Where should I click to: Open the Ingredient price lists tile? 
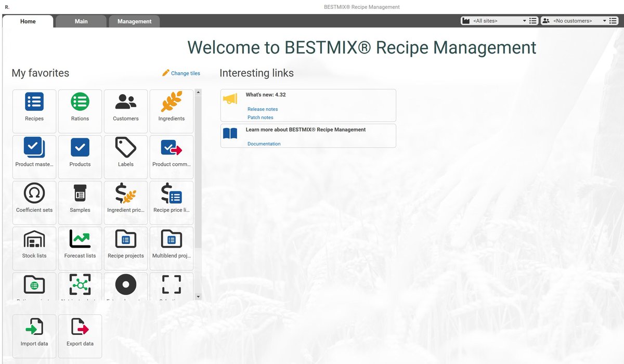126,202
